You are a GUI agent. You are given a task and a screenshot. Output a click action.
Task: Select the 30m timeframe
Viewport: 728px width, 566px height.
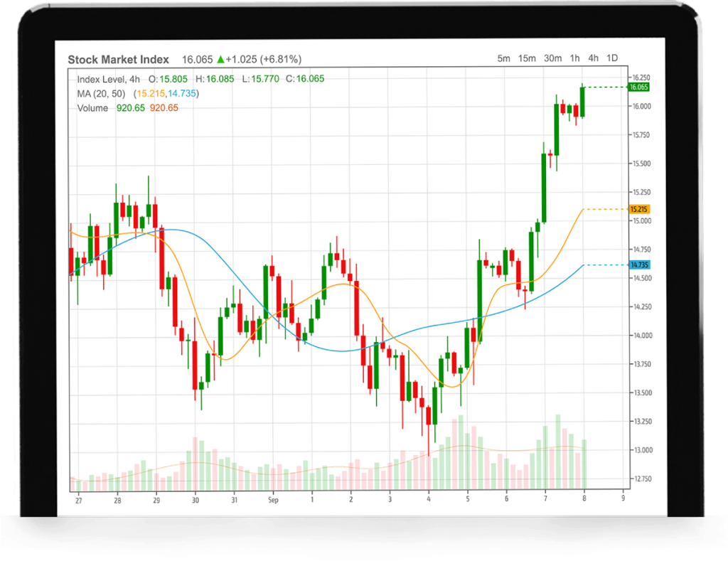[x=552, y=58]
